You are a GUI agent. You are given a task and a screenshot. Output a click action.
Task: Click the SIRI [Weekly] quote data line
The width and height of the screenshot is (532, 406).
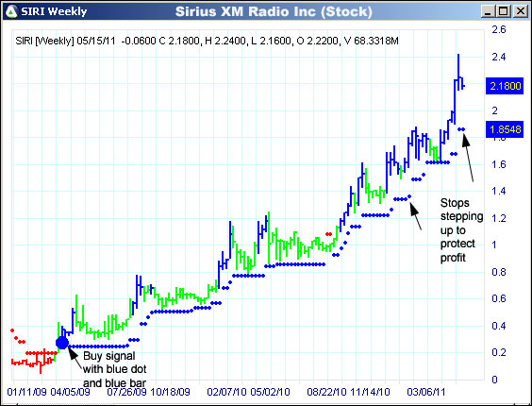point(207,42)
